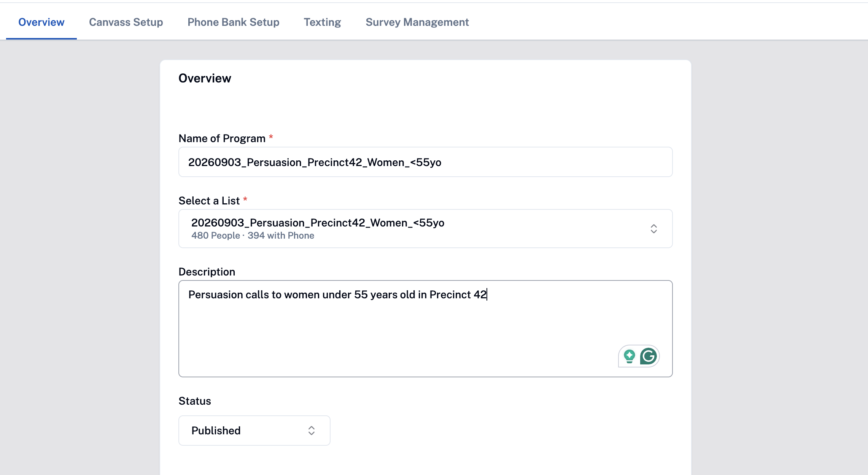
Task: Click the green lightbulb suggestion icon
Action: tap(630, 356)
